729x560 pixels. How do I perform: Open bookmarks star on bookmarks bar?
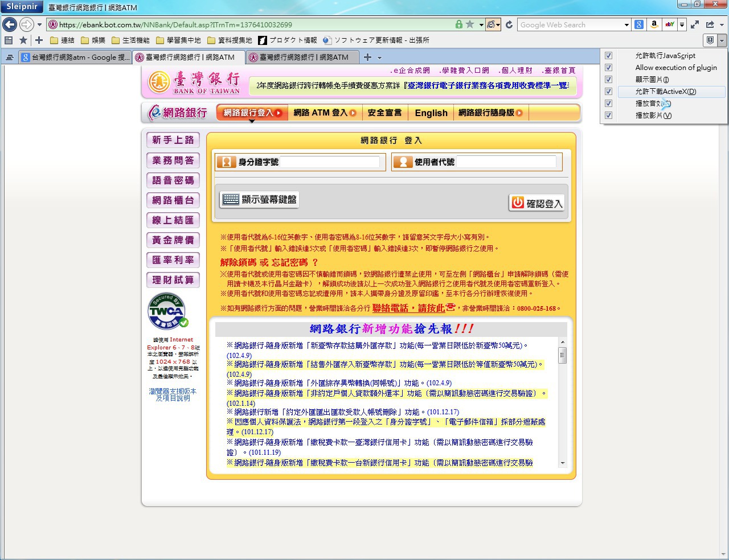tap(23, 40)
